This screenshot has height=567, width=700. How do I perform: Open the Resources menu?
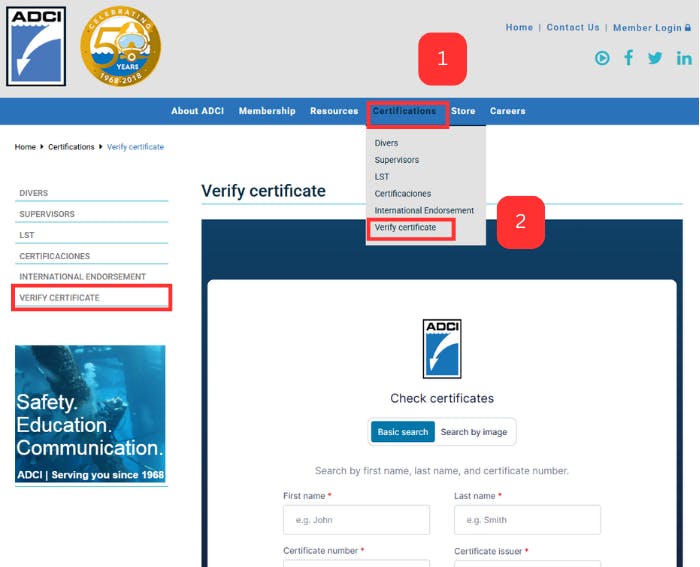(334, 111)
